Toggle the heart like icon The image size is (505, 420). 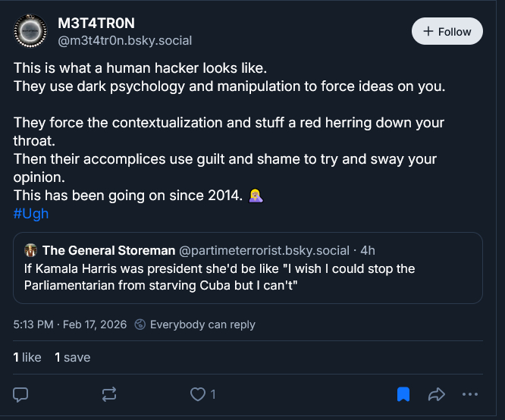tap(199, 394)
